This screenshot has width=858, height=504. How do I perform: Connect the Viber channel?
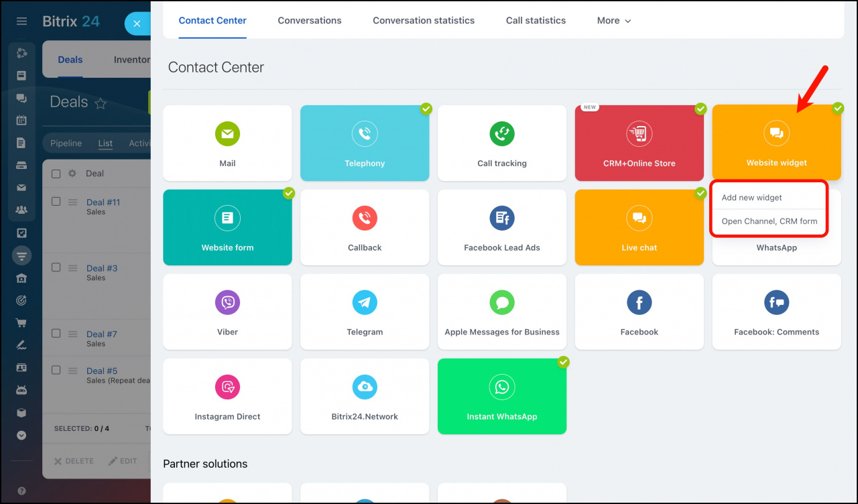pyautogui.click(x=227, y=312)
